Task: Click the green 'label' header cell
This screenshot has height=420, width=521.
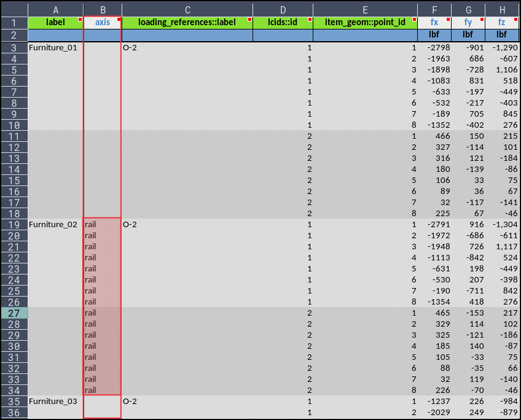Action: tap(55, 23)
